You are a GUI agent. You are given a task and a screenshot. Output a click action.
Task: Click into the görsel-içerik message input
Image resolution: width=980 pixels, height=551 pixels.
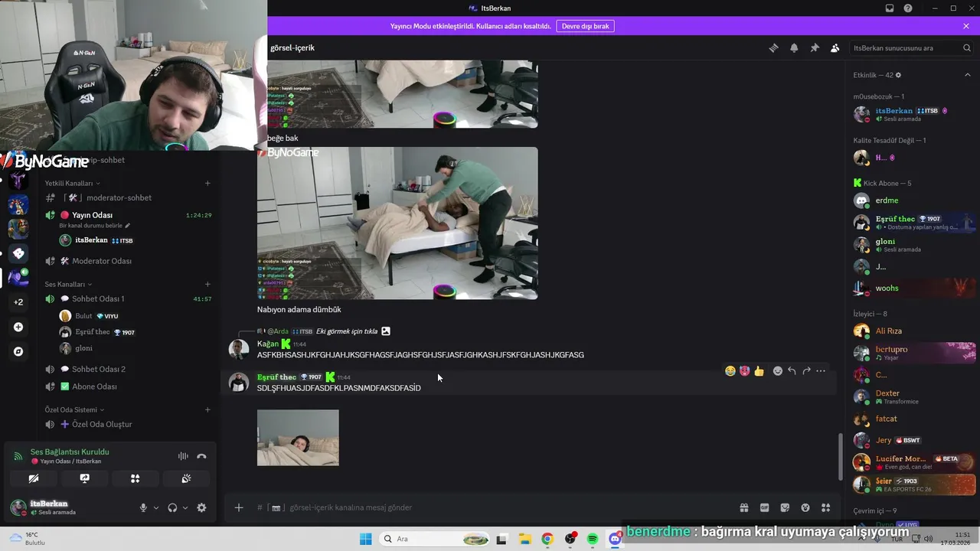coord(498,507)
